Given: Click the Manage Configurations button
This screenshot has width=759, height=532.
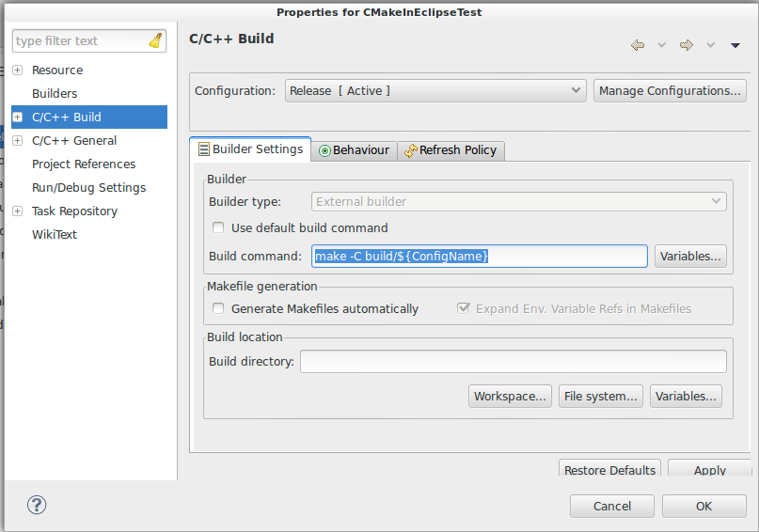Looking at the screenshot, I should tap(670, 91).
